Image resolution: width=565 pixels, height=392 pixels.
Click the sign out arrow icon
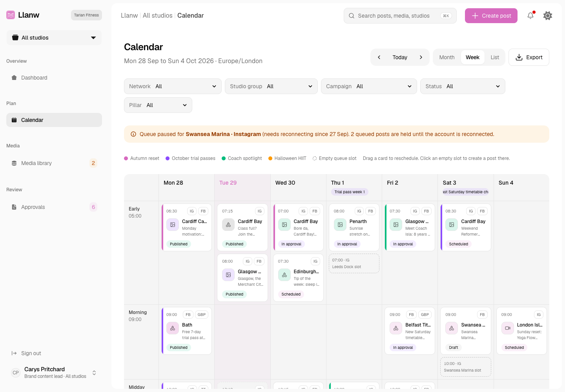[x=14, y=353]
